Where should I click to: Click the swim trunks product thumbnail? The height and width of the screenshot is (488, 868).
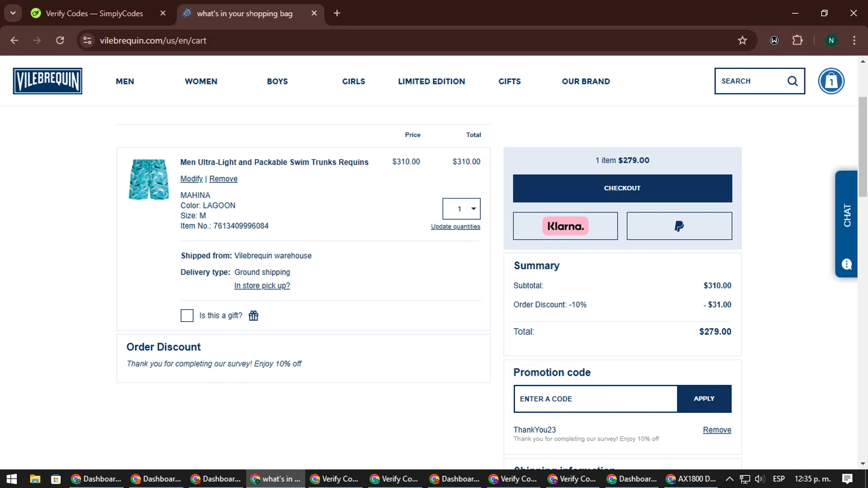(149, 179)
